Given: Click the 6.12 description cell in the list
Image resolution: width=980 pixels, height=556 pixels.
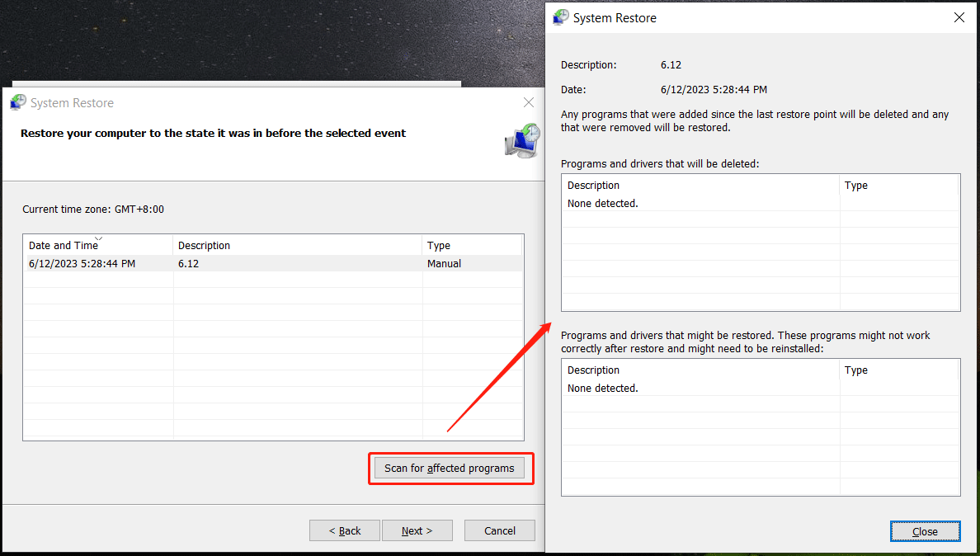Looking at the screenshot, I should tap(188, 264).
